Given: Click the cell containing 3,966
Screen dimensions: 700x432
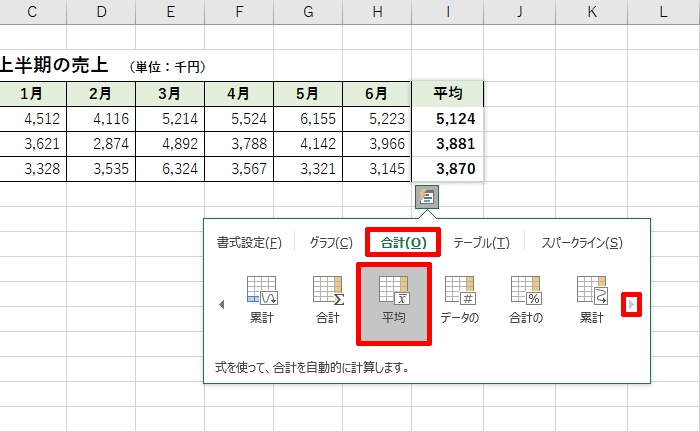Looking at the screenshot, I should coord(377,144).
